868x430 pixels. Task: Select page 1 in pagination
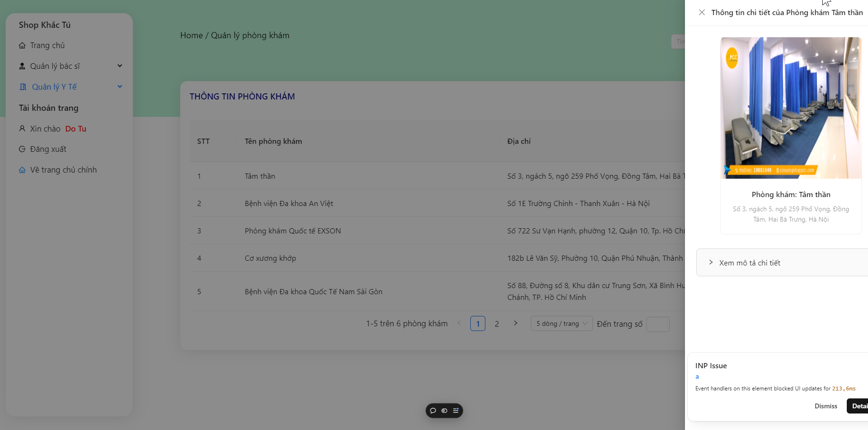tap(478, 323)
